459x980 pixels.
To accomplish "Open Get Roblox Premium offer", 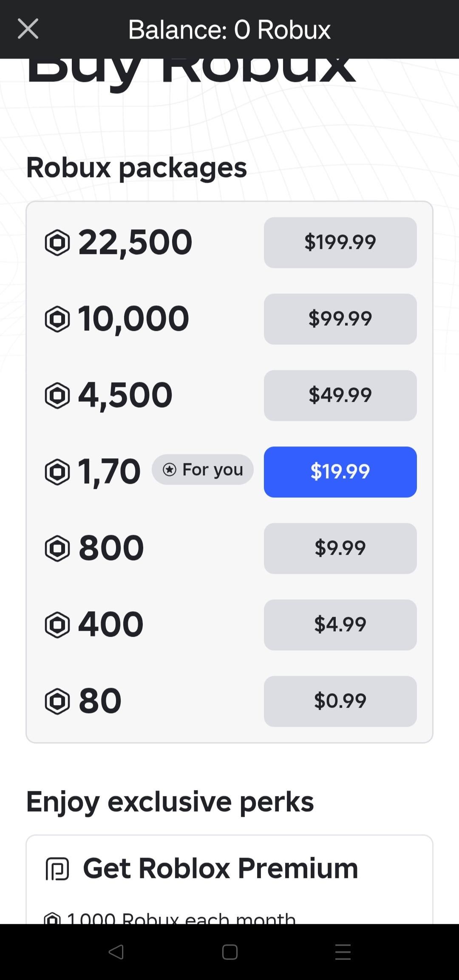I will (x=220, y=869).
